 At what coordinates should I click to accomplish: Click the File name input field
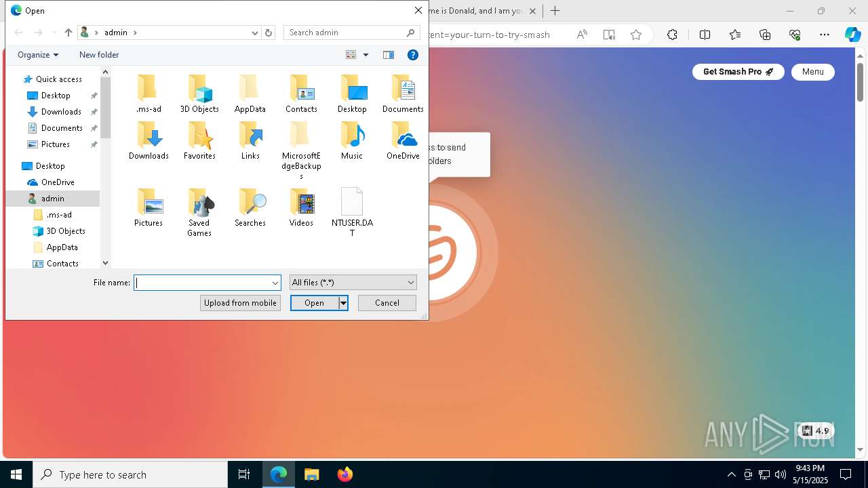203,283
